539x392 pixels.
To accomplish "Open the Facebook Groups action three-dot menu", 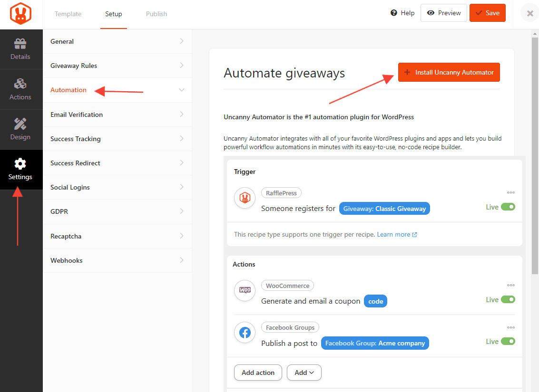I will coord(511,327).
